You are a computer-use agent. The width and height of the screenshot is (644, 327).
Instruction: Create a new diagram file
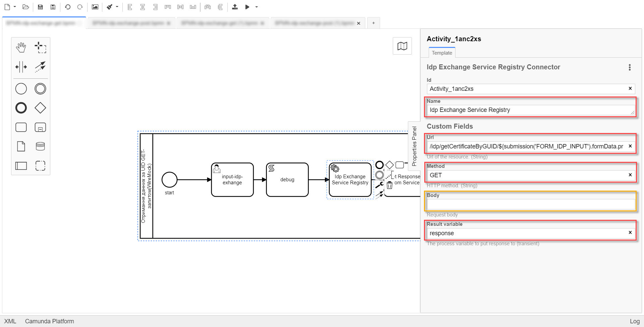7,7
